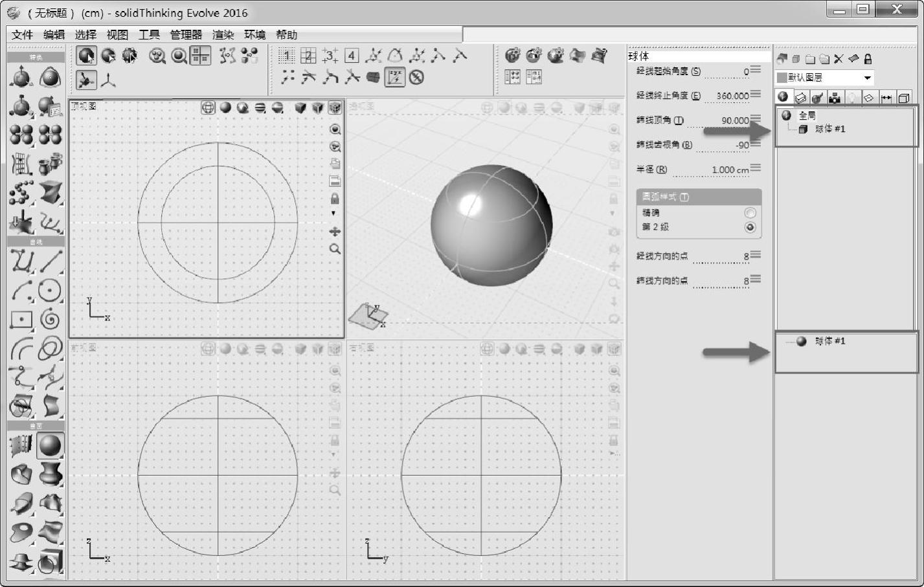Image resolution: width=924 pixels, height=587 pixels.
Task: Click the lock icon in top view
Action: (x=335, y=198)
